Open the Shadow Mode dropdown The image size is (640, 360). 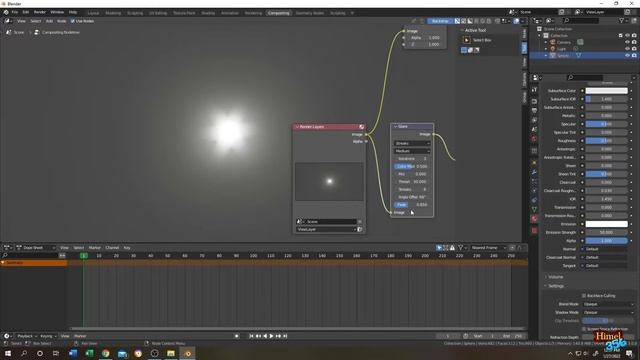coord(608,312)
